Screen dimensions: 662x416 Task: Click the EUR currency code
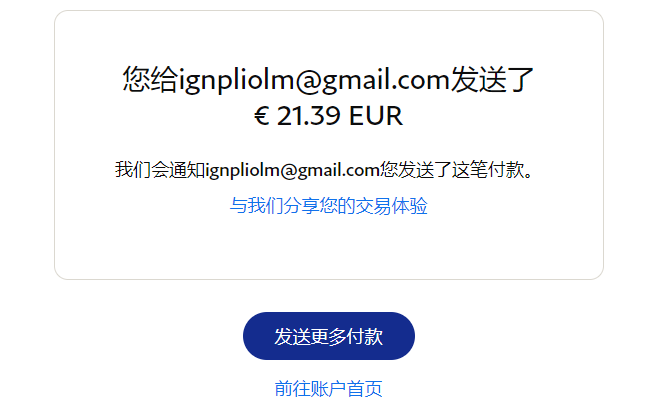(376, 116)
